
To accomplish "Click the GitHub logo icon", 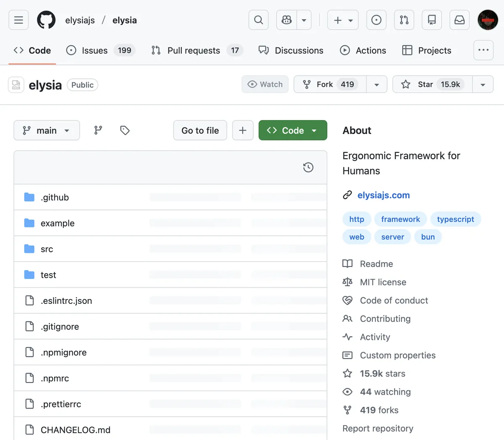I will (x=46, y=20).
